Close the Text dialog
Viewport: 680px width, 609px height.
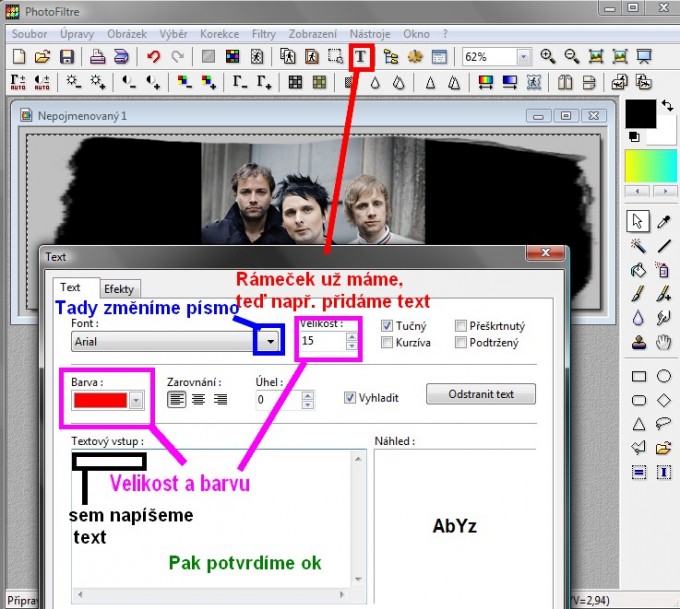546,252
